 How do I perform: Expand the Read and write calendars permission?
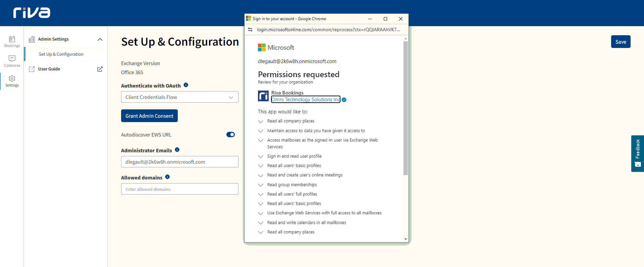pos(261,223)
